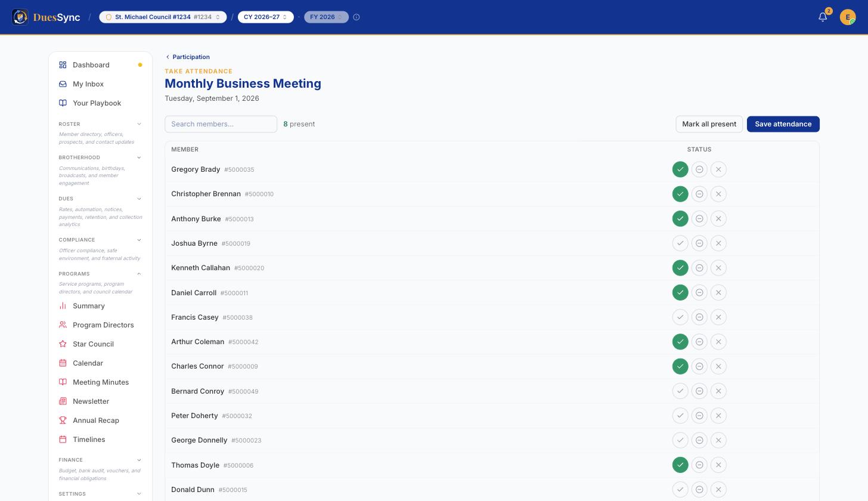Toggle off present for Gregory Brady
Image resolution: width=868 pixels, height=501 pixels.
[680, 169]
